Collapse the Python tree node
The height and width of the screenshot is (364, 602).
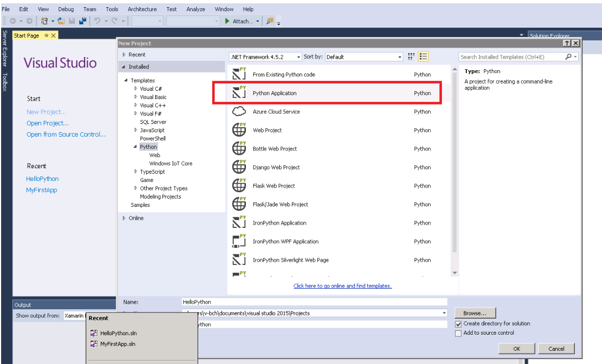135,147
